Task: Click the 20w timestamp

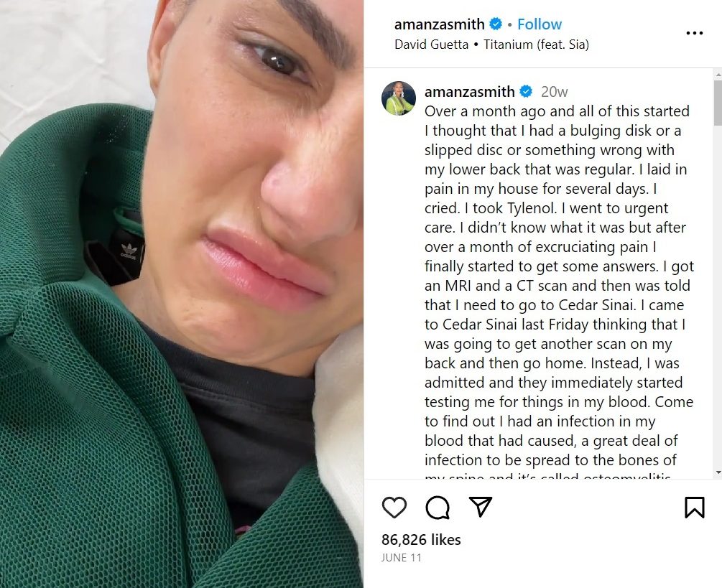Action: 555,92
